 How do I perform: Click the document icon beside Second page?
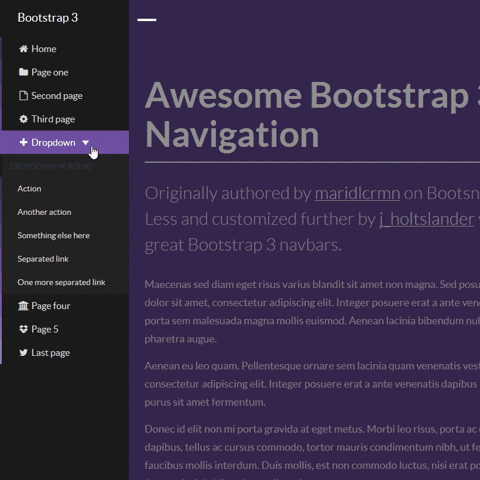pyautogui.click(x=23, y=96)
